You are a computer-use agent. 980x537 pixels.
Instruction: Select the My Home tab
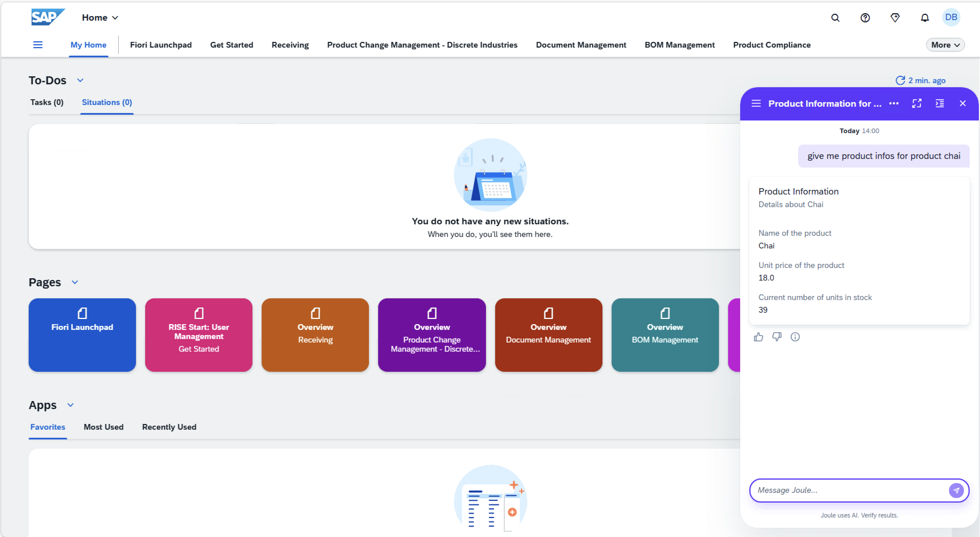[x=88, y=45]
